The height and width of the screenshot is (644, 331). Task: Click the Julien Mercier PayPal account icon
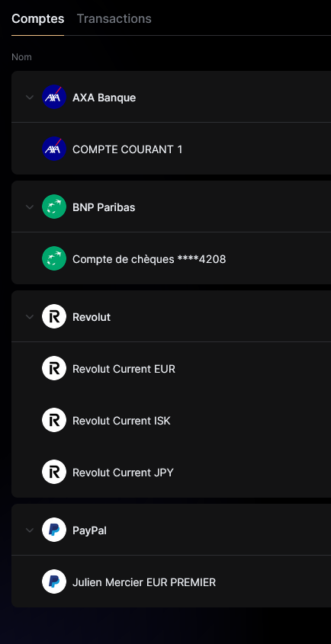54,582
